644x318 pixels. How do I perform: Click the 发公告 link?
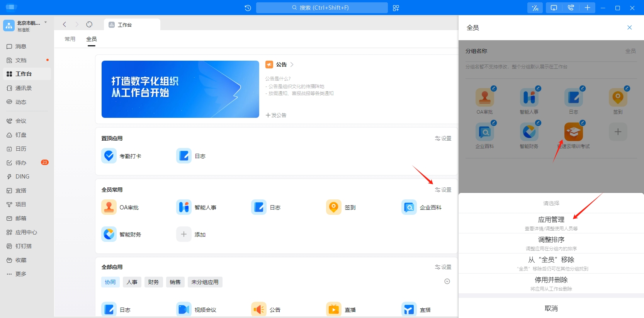(x=276, y=115)
